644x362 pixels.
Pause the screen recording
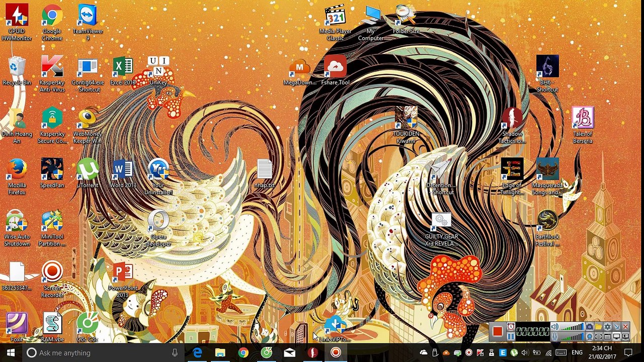511,336
